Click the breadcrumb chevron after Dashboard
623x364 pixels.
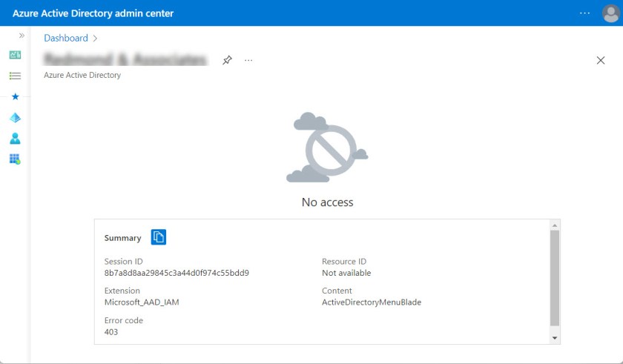[x=96, y=39]
